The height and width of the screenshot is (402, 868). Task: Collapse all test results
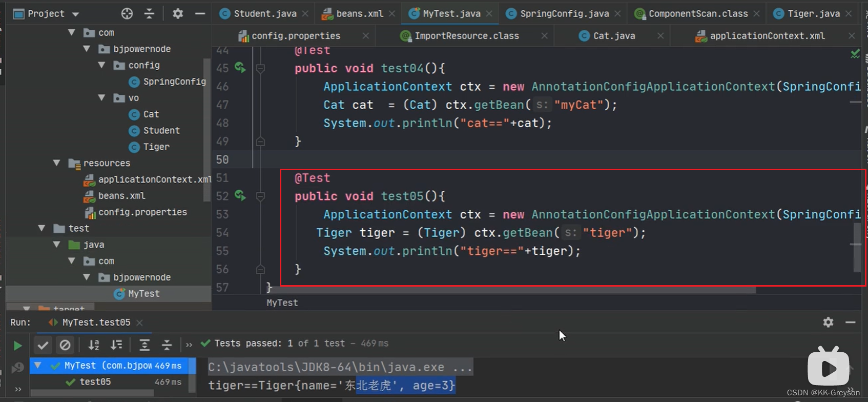167,345
